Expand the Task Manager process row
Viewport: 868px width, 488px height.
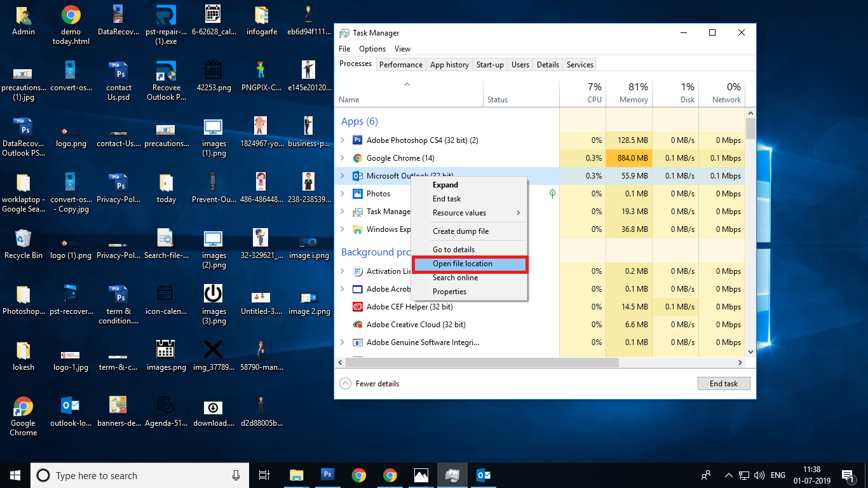343,212
